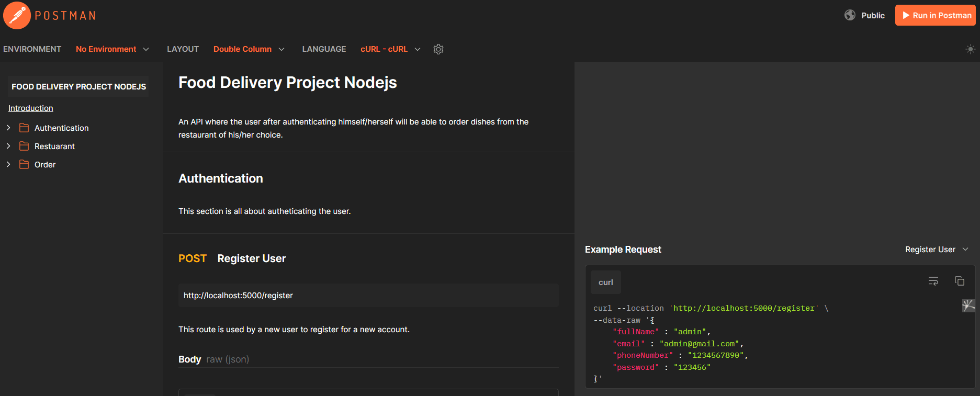Toggle light/dark theme sun icon

[x=970, y=49]
